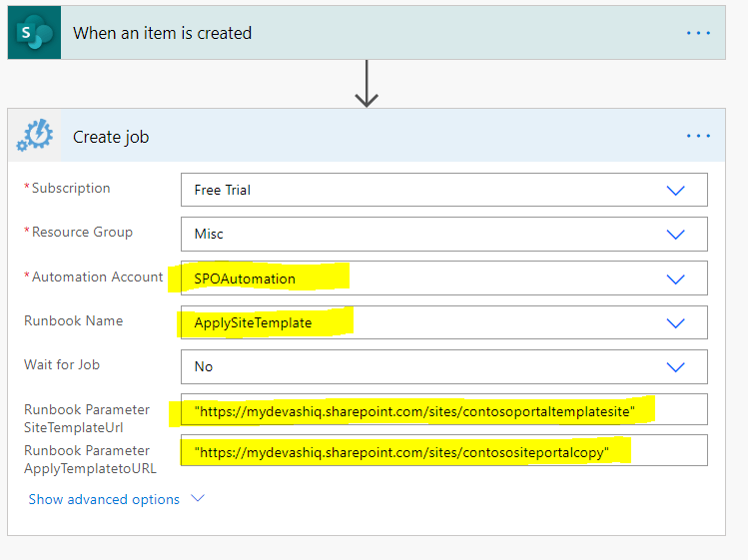Click the chevron beside Show advanced options
The height and width of the screenshot is (560, 748).
[197, 499]
